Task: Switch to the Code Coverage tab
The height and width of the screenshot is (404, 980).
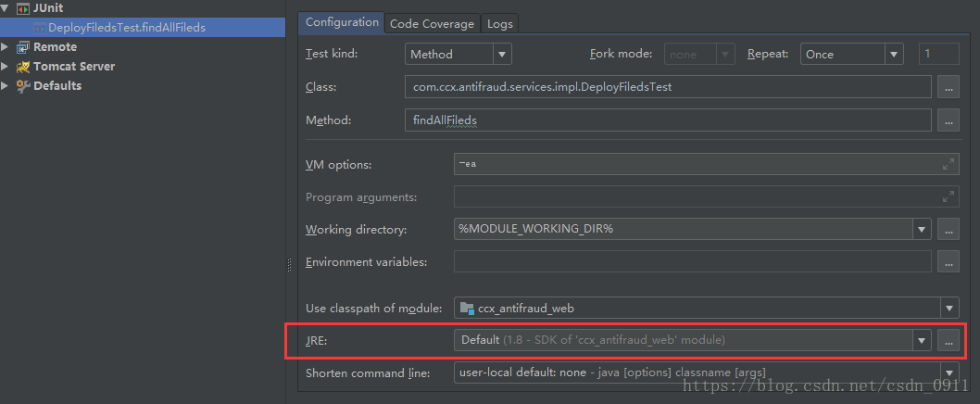Action: pos(432,24)
